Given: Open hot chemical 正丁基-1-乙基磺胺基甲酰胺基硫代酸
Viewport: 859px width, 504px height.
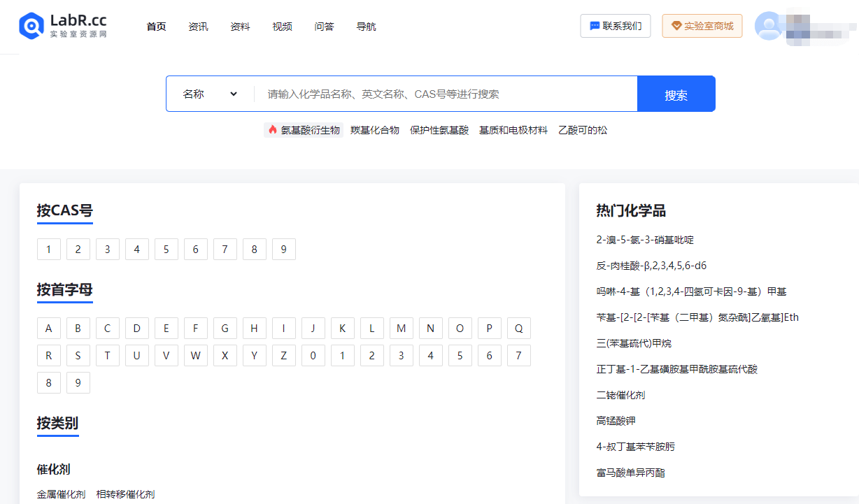Looking at the screenshot, I should [677, 369].
